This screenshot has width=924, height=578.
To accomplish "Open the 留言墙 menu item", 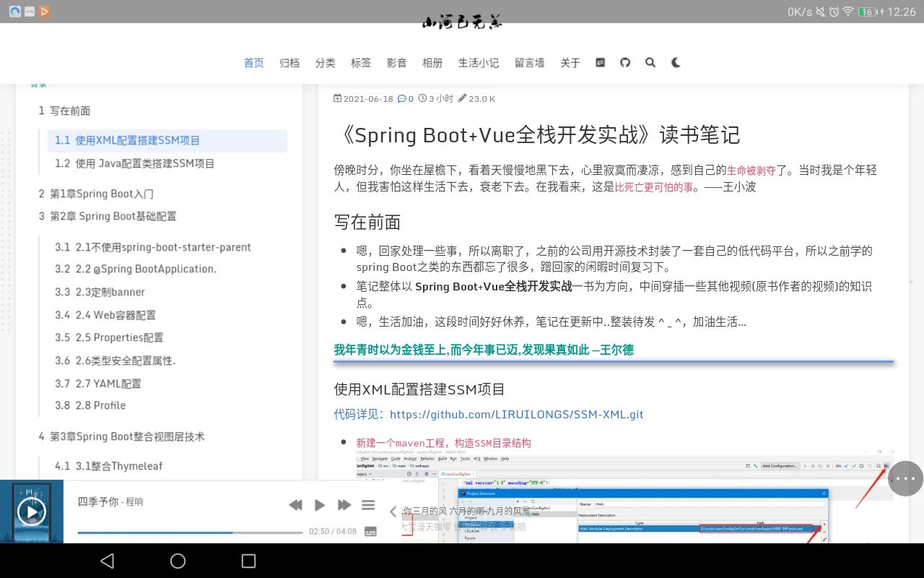I will [530, 63].
